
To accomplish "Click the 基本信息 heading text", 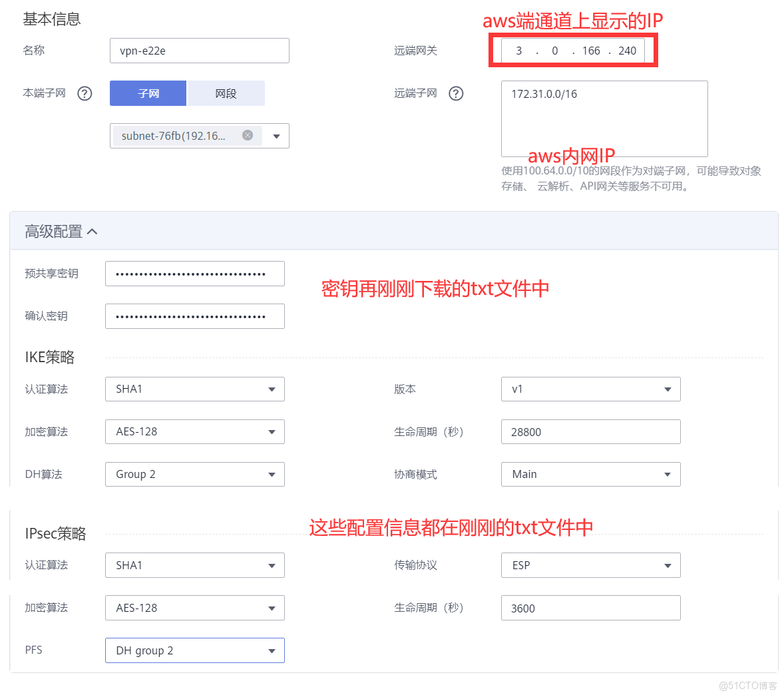I will [x=51, y=19].
